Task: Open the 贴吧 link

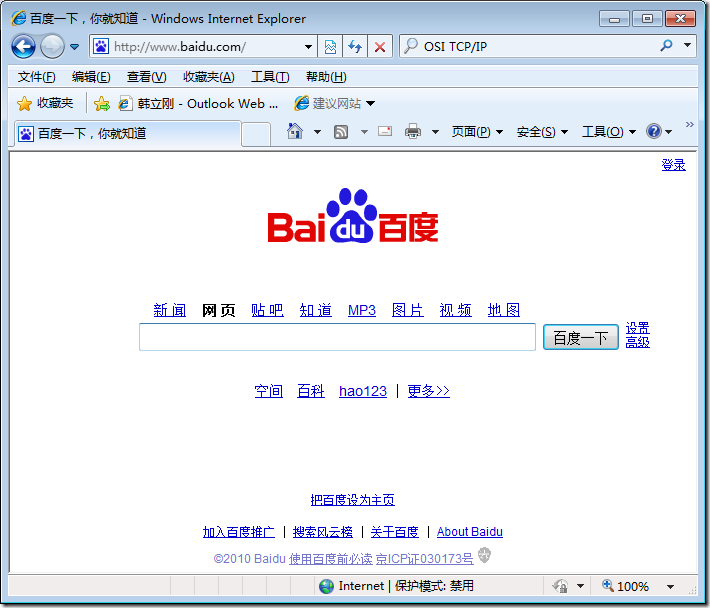Action: coord(267,310)
